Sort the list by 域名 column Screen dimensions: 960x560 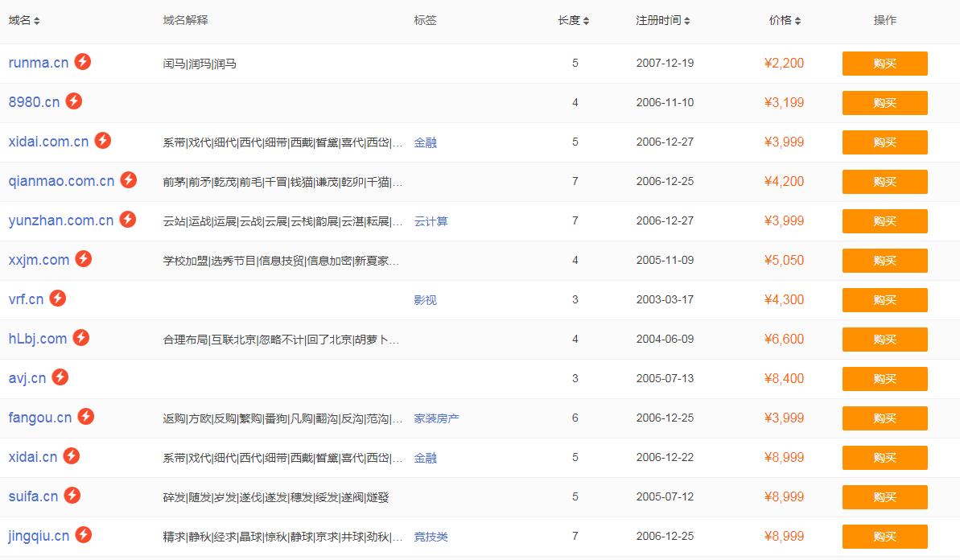tap(24, 20)
